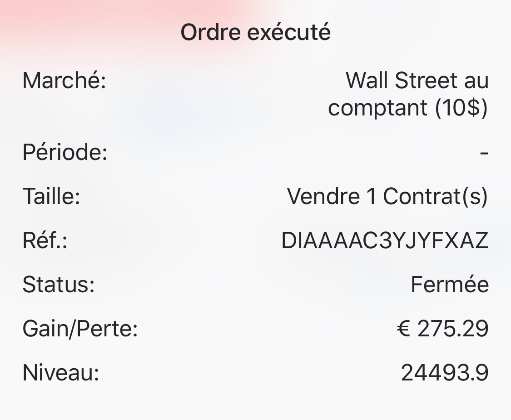
Task: Tap the 24493.9 level value
Action: click(445, 373)
